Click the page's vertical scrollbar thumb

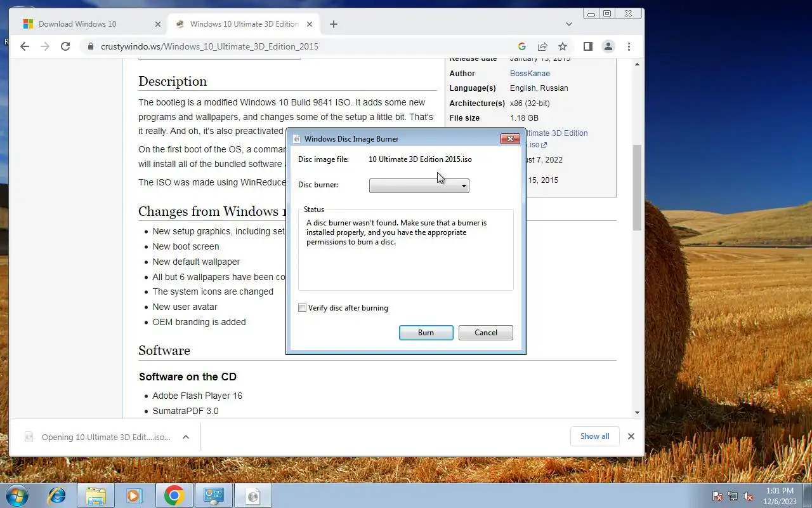[637, 187]
